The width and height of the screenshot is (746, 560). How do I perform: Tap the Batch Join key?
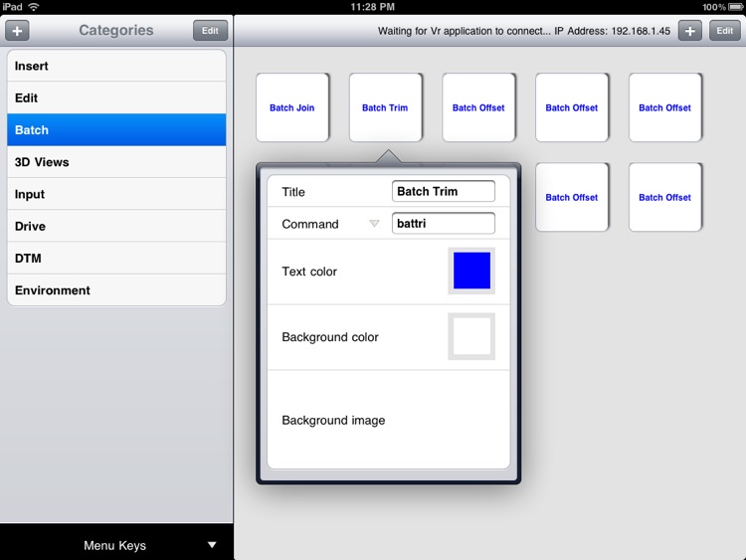[292, 107]
